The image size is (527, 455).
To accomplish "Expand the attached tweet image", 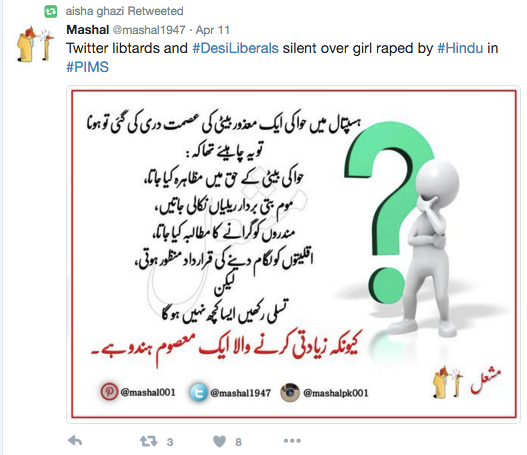I will [294, 254].
